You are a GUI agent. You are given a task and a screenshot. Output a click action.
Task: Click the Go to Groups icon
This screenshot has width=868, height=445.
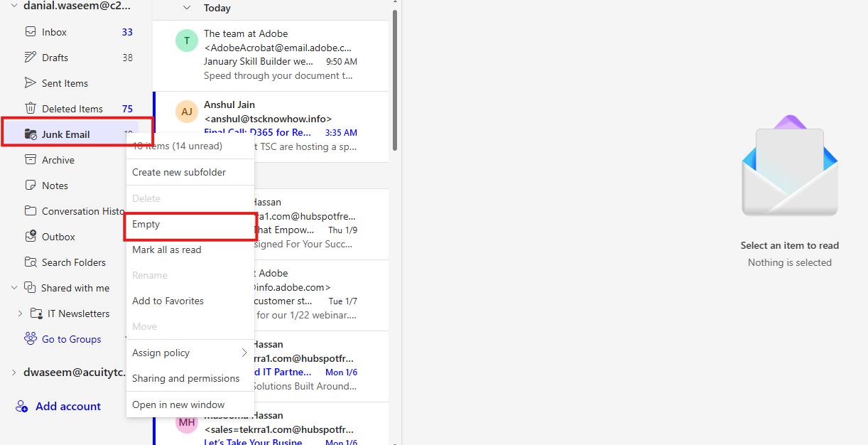(30, 339)
